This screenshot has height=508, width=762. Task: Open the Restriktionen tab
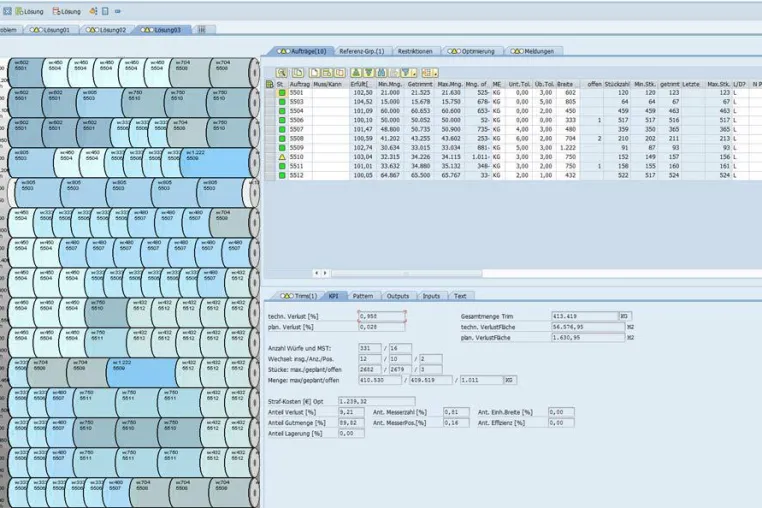(415, 51)
